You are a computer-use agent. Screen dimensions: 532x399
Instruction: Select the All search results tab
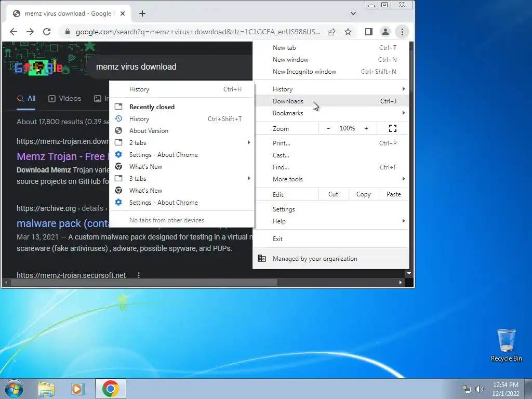[26, 99]
